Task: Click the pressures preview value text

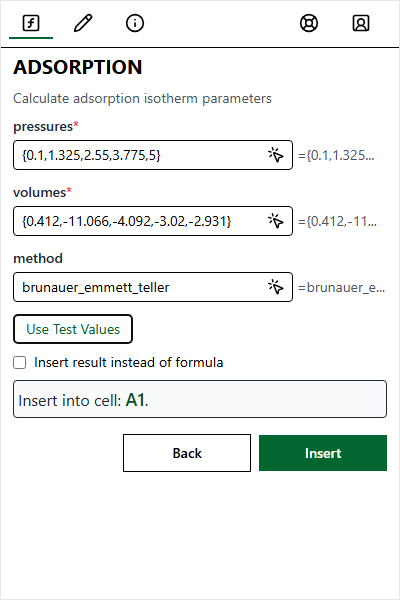Action: click(x=336, y=155)
